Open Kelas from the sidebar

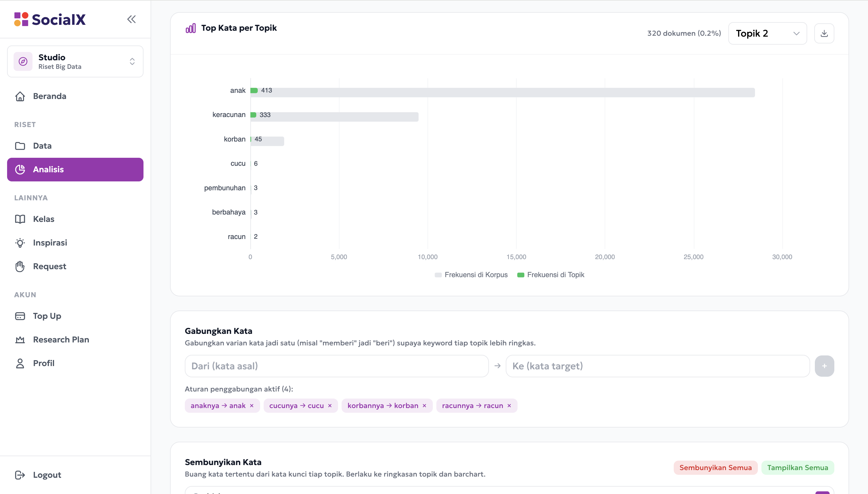75,219
